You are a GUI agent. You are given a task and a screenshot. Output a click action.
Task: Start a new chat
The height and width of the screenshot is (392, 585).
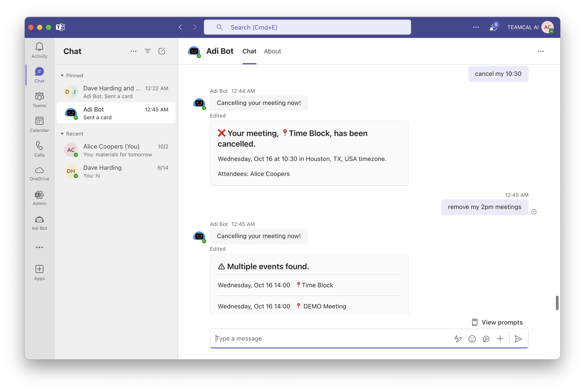[162, 51]
